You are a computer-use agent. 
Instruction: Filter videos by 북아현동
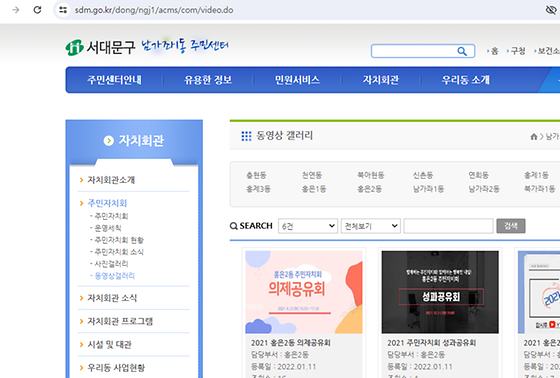click(x=371, y=175)
